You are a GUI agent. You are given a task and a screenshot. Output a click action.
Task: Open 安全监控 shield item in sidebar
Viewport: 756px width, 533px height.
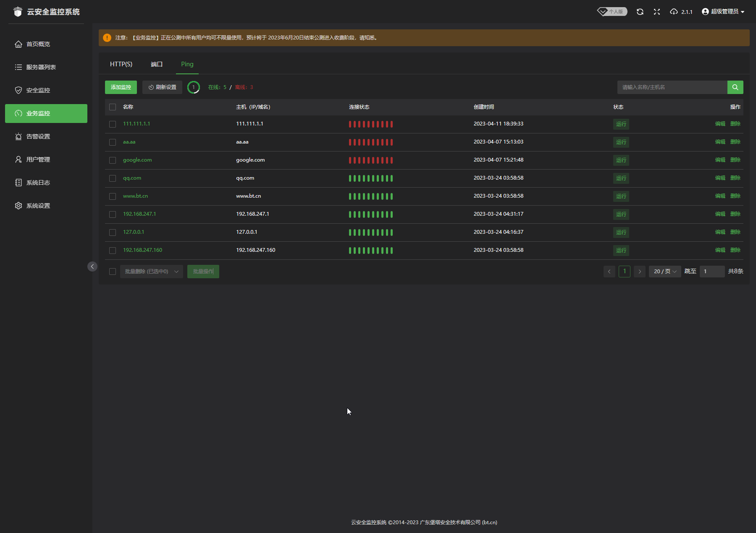(38, 90)
